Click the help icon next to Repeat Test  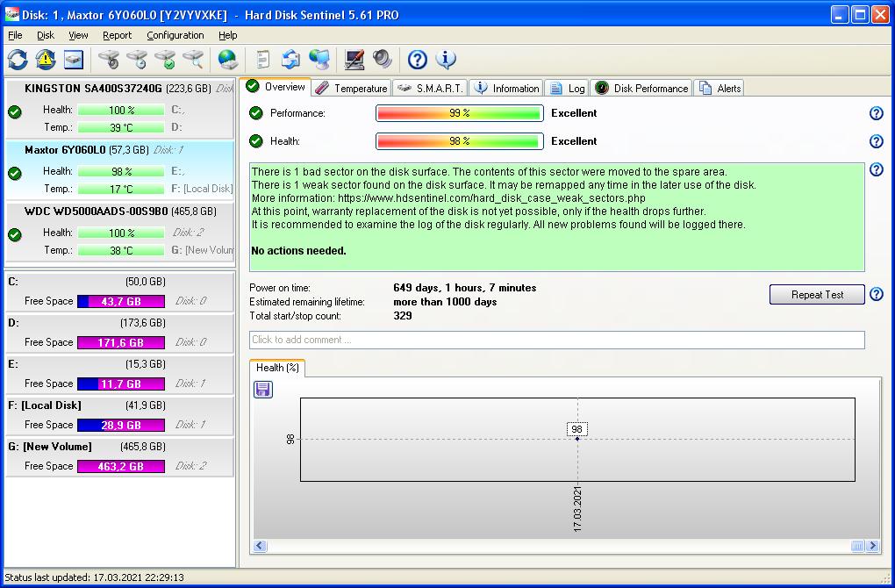(877, 294)
